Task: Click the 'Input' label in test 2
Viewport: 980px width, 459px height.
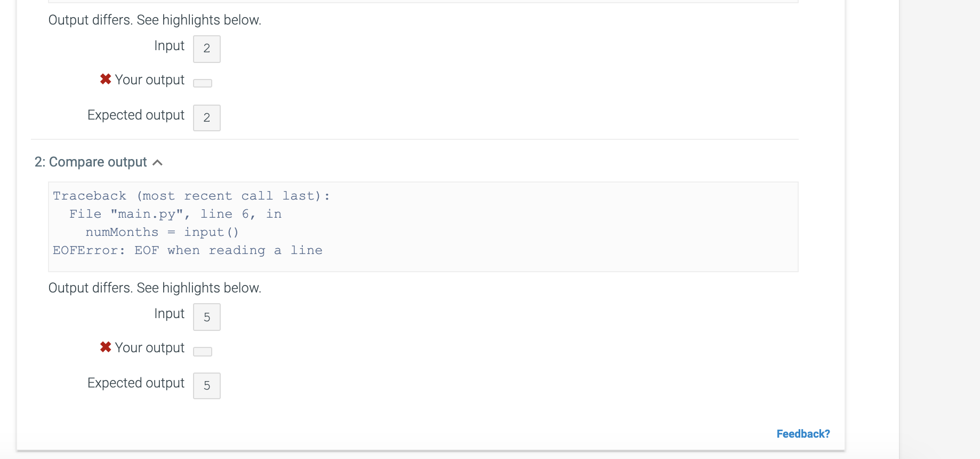Action: (x=170, y=314)
